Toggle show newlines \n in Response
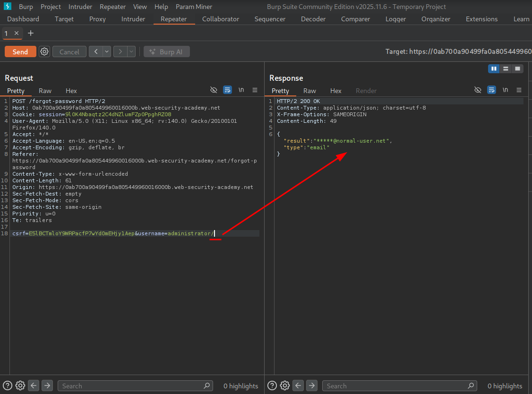Image resolution: width=532 pixels, height=394 pixels. click(x=505, y=90)
